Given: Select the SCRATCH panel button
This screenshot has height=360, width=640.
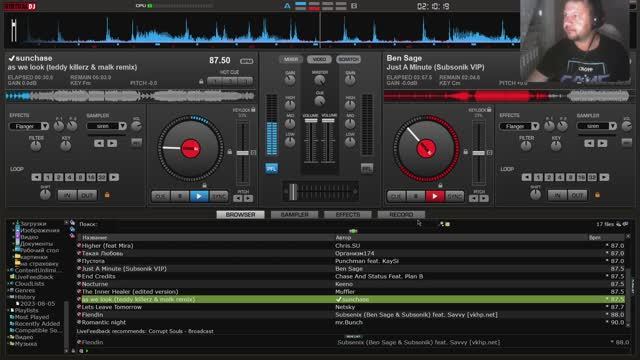Looking at the screenshot, I should (x=348, y=60).
